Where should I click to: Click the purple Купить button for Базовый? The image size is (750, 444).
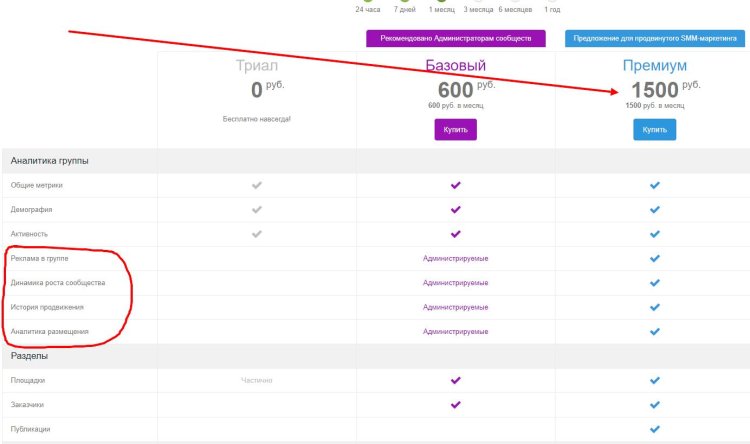pos(455,130)
